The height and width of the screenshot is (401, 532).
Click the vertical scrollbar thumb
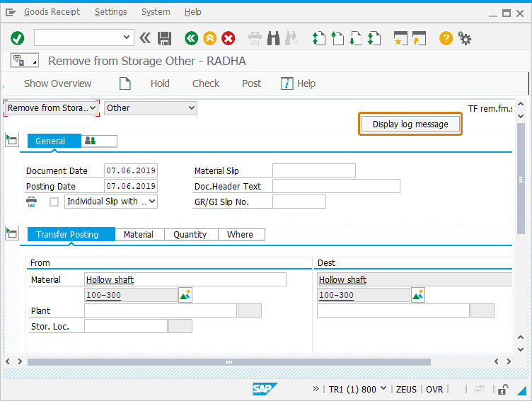tap(521, 179)
